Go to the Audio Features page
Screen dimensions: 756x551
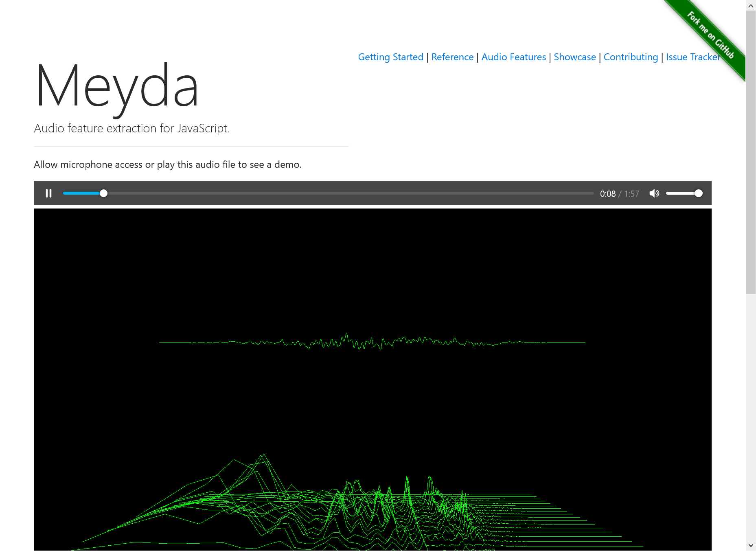point(514,57)
